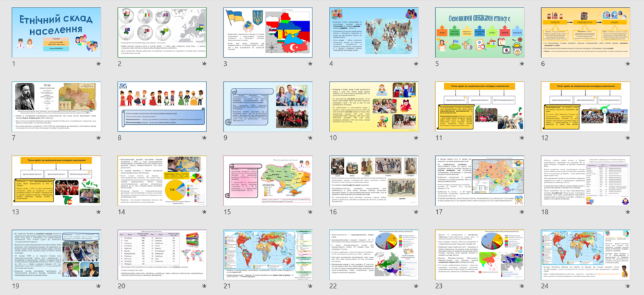This screenshot has height=295, width=644.
Task: Play transition using star under slide 17
Action: pyautogui.click(x=521, y=212)
